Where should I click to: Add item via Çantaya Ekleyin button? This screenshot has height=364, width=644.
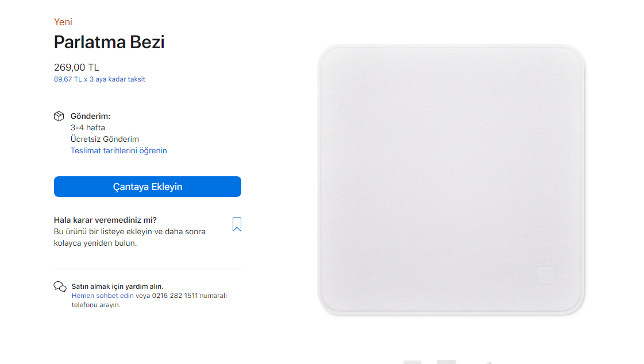[x=148, y=187]
